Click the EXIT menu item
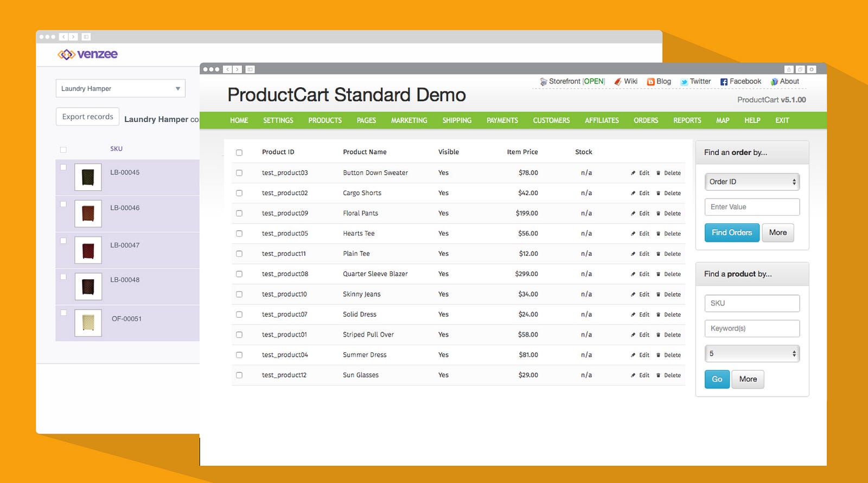 click(x=782, y=120)
